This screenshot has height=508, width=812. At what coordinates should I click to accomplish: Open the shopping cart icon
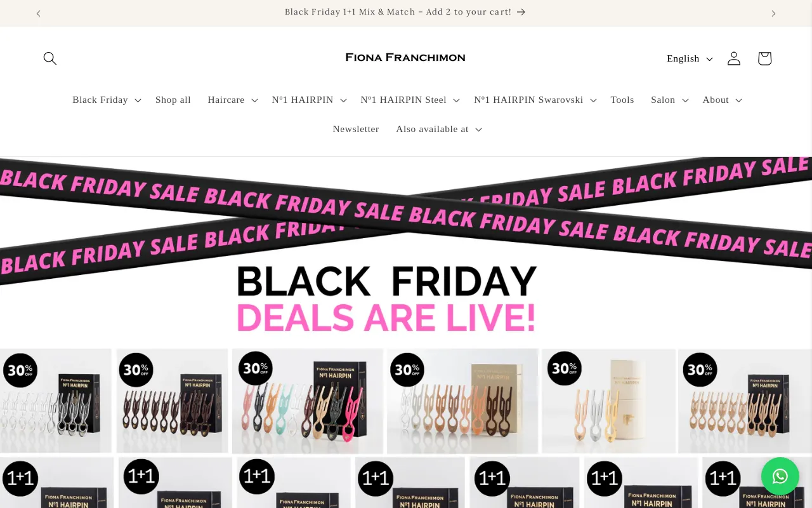click(764, 58)
